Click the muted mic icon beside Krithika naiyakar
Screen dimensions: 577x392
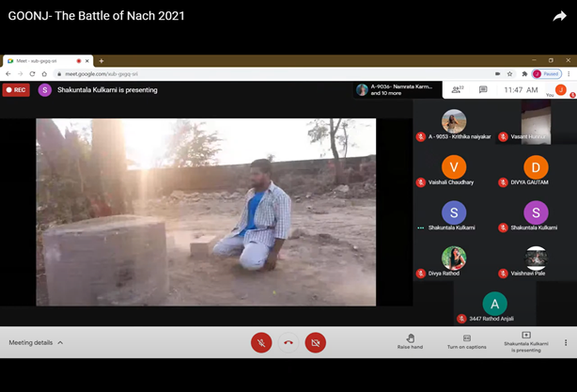(421, 137)
